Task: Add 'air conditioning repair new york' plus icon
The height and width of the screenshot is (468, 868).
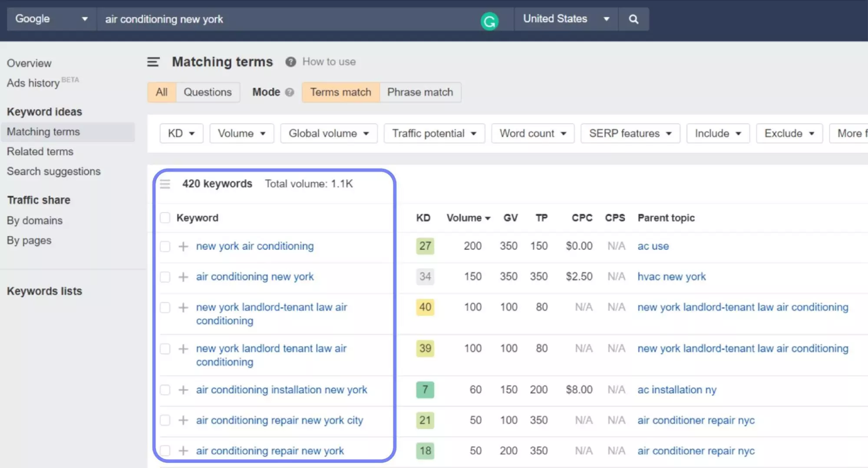Action: coord(183,451)
